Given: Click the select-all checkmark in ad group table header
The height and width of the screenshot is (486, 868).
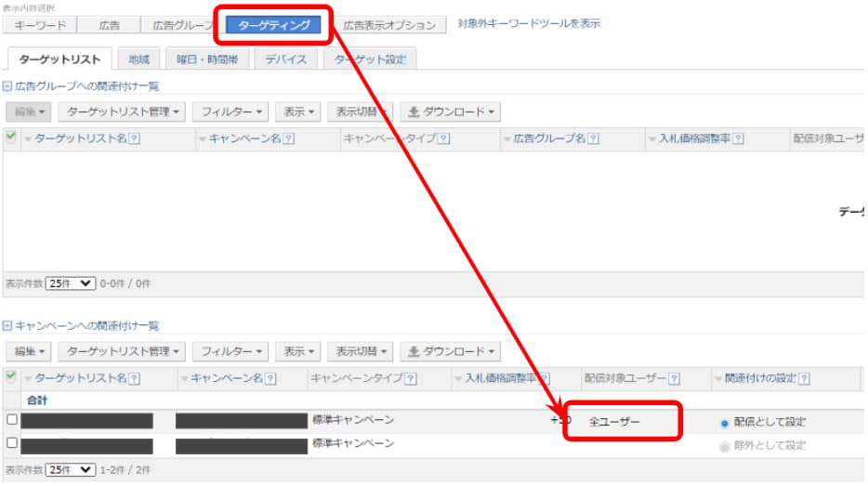Looking at the screenshot, I should 11,138.
